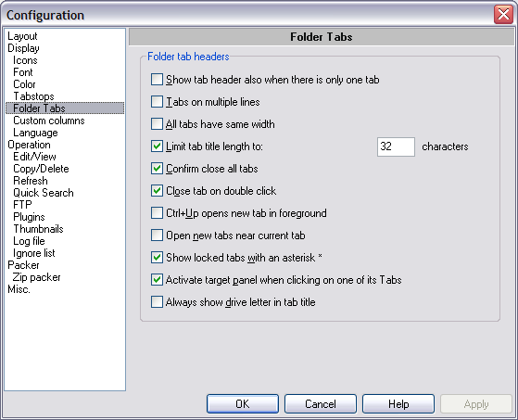518x420 pixels.
Task: Toggle Show locked tabs with an asterisk
Action: [x=157, y=258]
